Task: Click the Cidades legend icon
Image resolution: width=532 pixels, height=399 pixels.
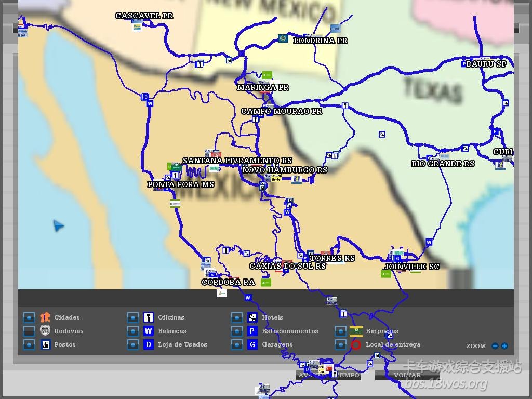Action: (45, 317)
